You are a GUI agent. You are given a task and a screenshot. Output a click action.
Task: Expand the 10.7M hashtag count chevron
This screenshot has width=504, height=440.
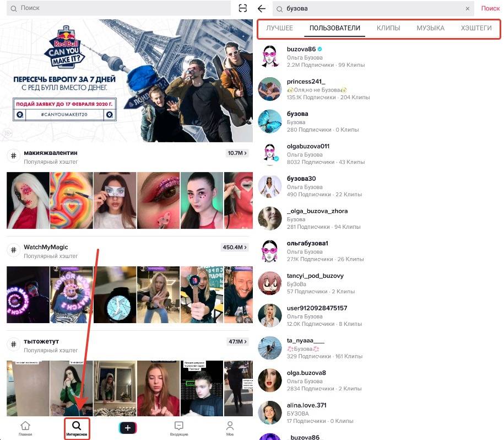(x=237, y=153)
